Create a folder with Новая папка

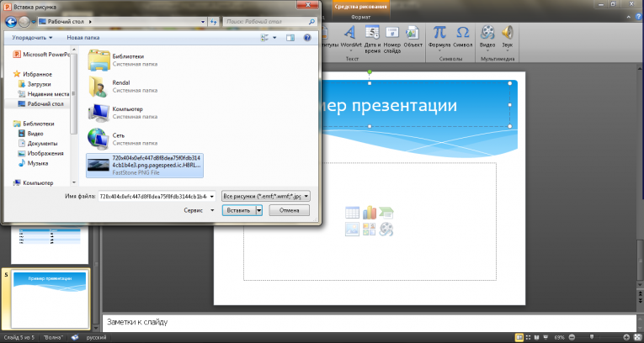83,38
